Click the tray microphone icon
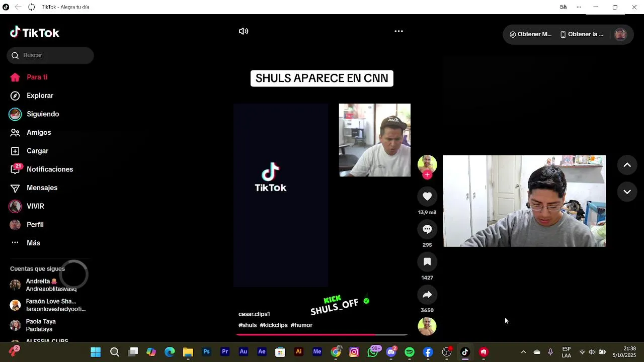The width and height of the screenshot is (644, 362). pos(550,352)
